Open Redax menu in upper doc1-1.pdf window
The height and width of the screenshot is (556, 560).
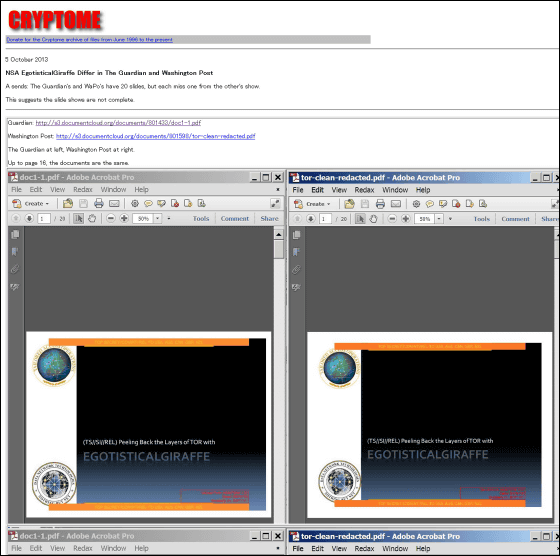click(83, 189)
